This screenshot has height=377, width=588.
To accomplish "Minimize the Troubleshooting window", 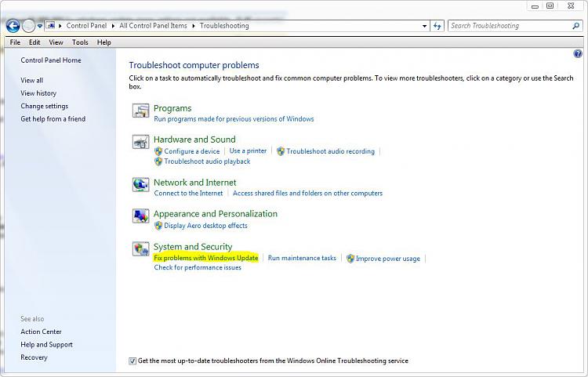I will 535,6.
